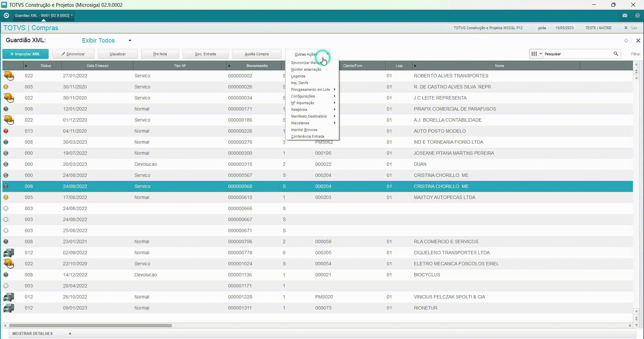Click the TOTVS home icon in tab bar
The height and width of the screenshot is (339, 644).
point(6,15)
